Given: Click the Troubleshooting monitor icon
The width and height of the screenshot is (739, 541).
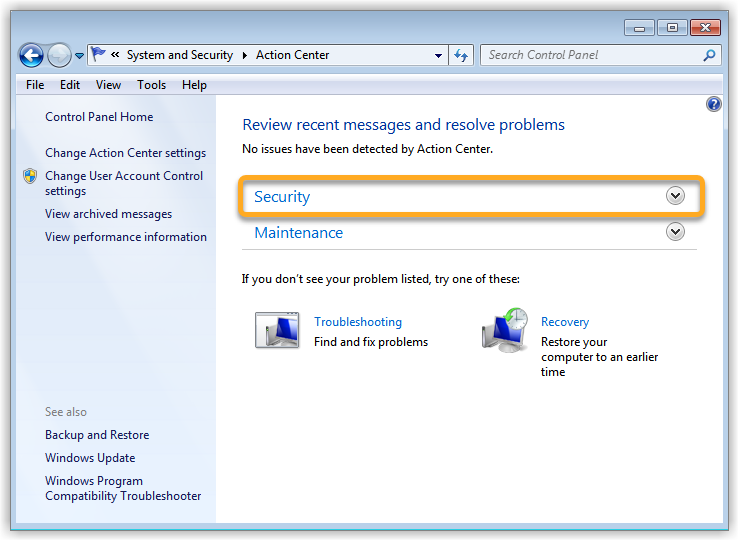Looking at the screenshot, I should click(277, 330).
